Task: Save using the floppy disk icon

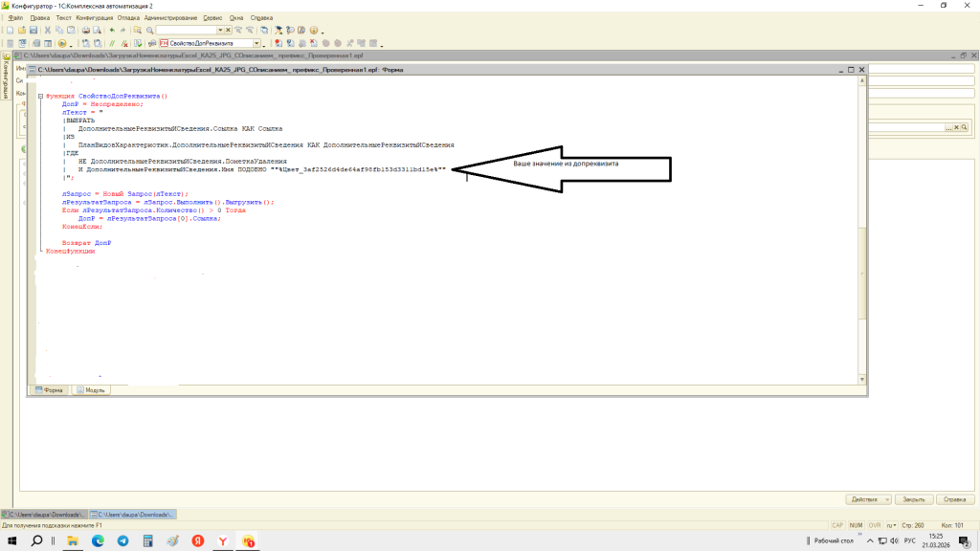Action: (x=33, y=30)
